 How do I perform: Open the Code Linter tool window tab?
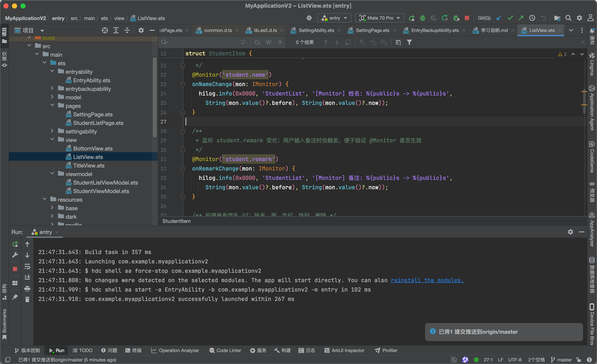pos(225,350)
